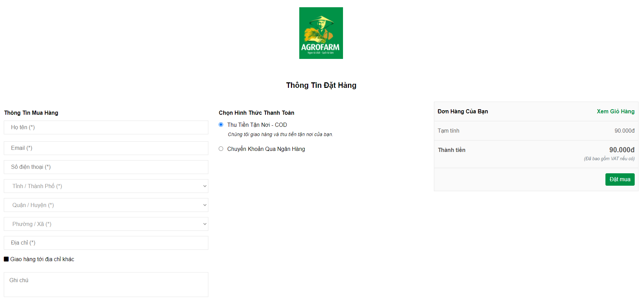Click the Thông Tin Mua Hàng section title
The image size is (644, 298).
[31, 113]
